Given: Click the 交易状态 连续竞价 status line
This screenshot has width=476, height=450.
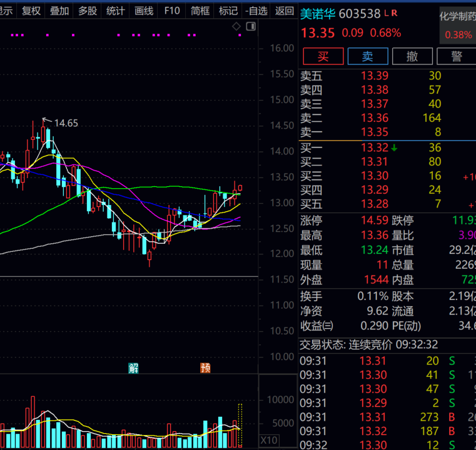Looking at the screenshot, I should pyautogui.click(x=369, y=345).
